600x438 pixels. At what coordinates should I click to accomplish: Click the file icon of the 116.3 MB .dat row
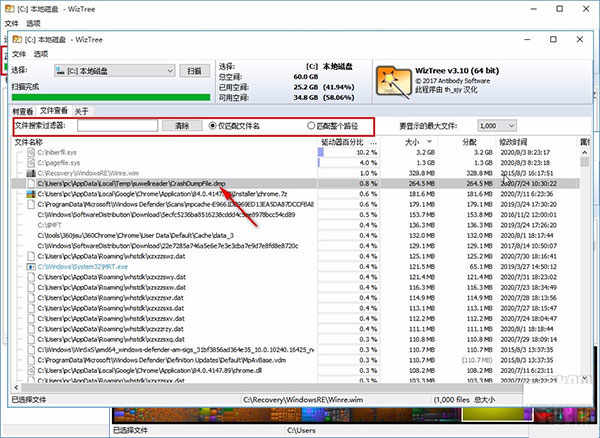(x=31, y=287)
